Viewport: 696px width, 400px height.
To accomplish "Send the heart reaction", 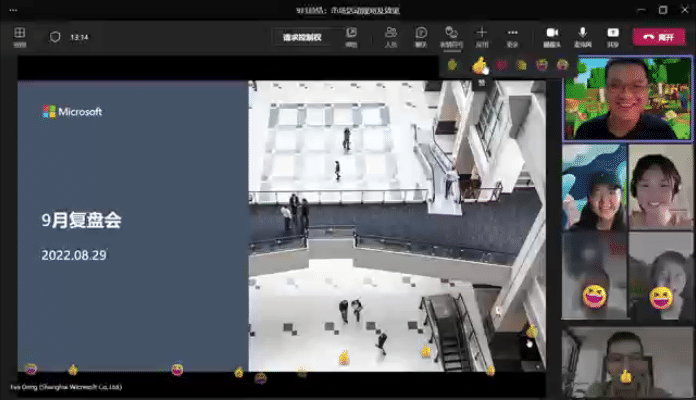I will [500, 65].
